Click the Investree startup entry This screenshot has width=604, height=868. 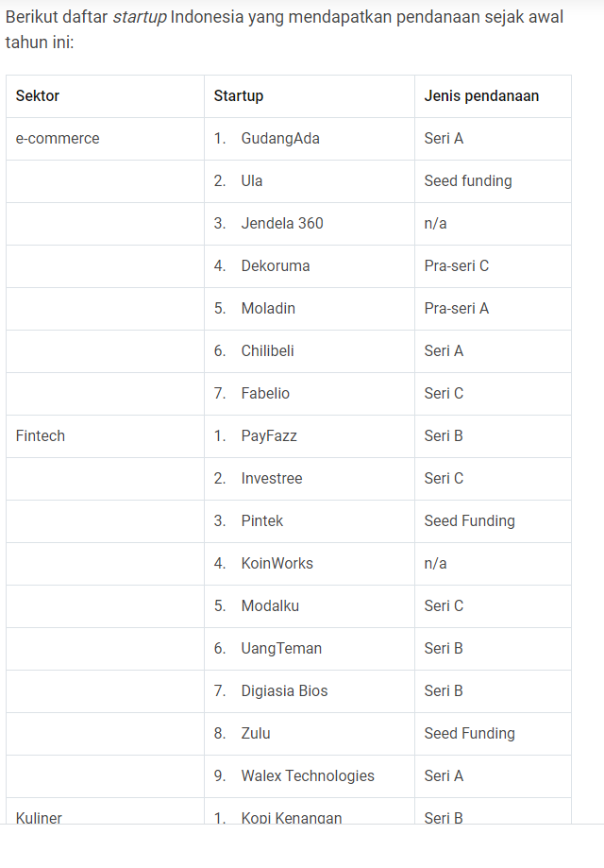272,478
